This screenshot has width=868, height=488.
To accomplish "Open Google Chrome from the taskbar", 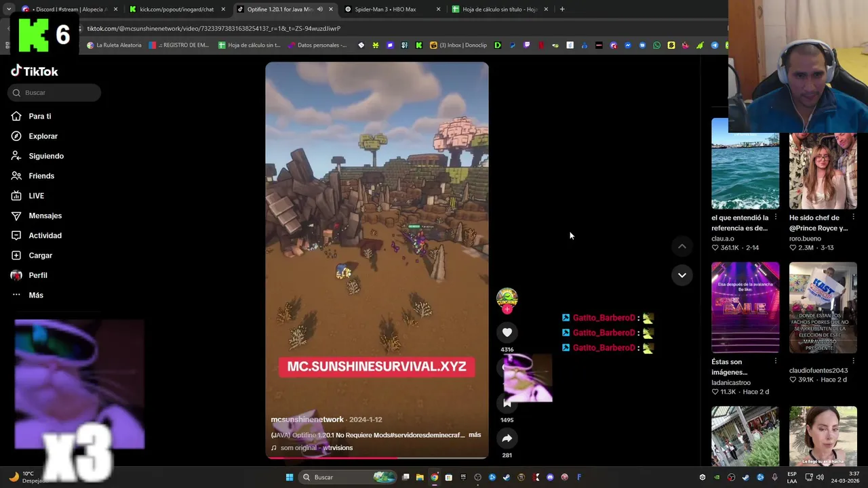I will point(434,477).
